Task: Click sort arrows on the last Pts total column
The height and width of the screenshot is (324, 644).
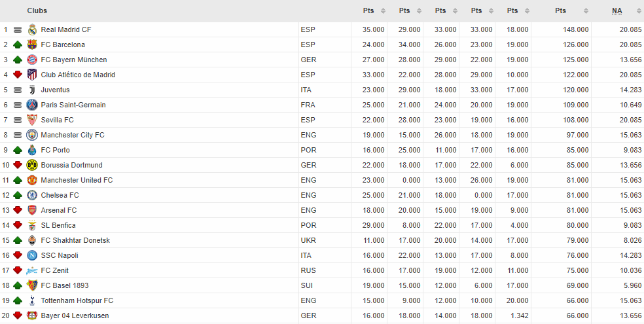Action: [583, 11]
